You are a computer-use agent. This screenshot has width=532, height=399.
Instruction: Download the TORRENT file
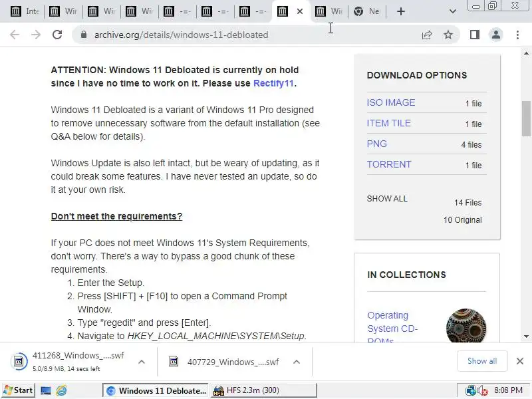[x=389, y=164]
